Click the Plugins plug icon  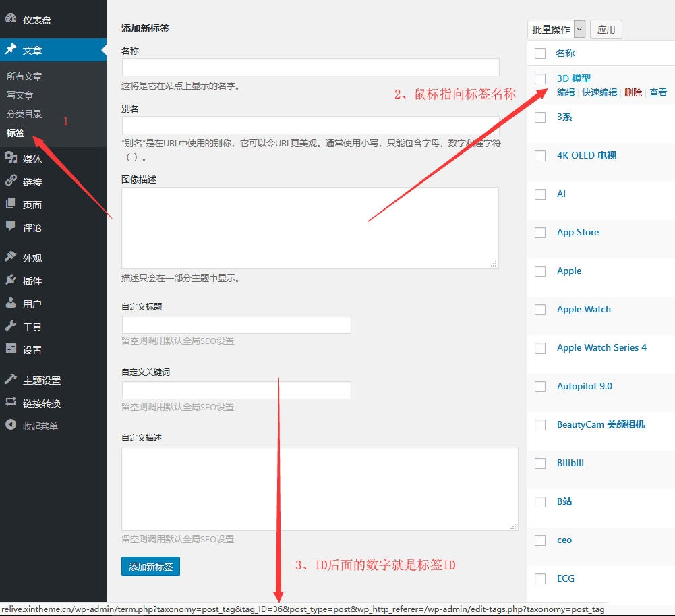[x=11, y=281]
